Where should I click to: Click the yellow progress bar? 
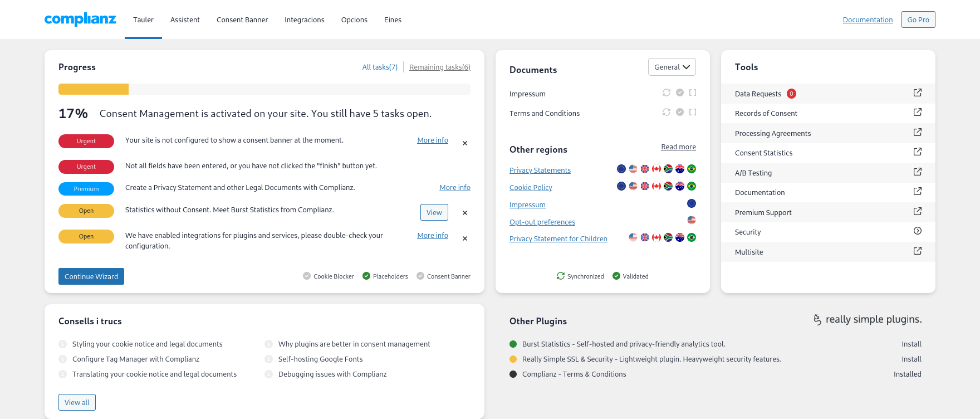(94, 89)
